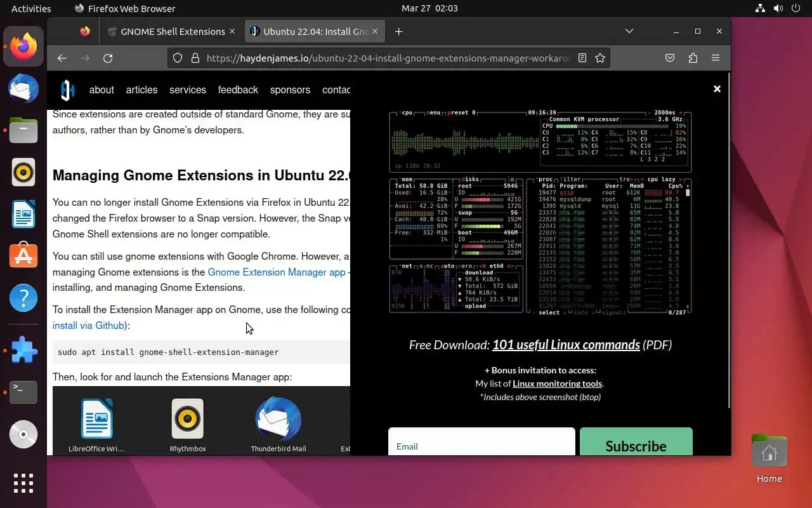Viewport: 812px width, 508px height.
Task: Open the Linux monitoring tools link
Action: click(557, 384)
